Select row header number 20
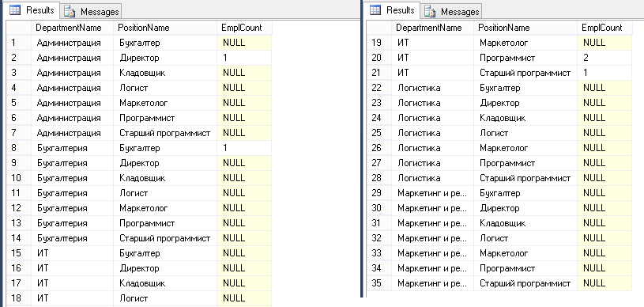644x307 pixels. click(x=379, y=58)
